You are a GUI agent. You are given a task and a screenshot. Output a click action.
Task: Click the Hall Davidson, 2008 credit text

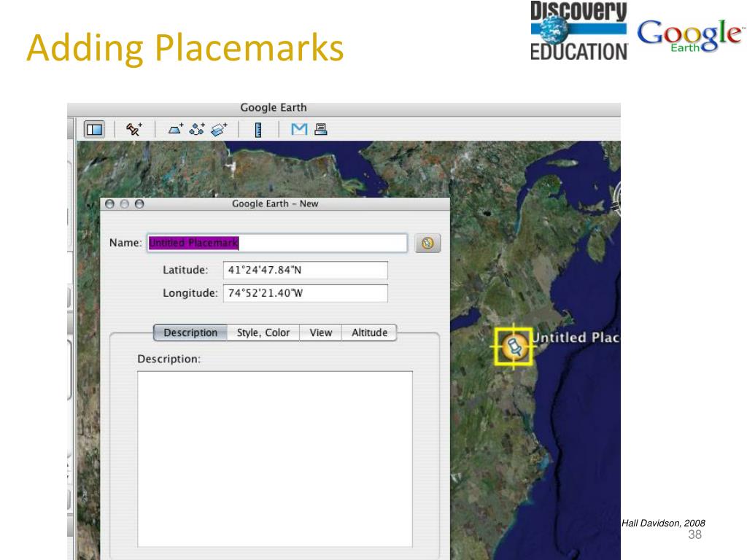click(663, 523)
